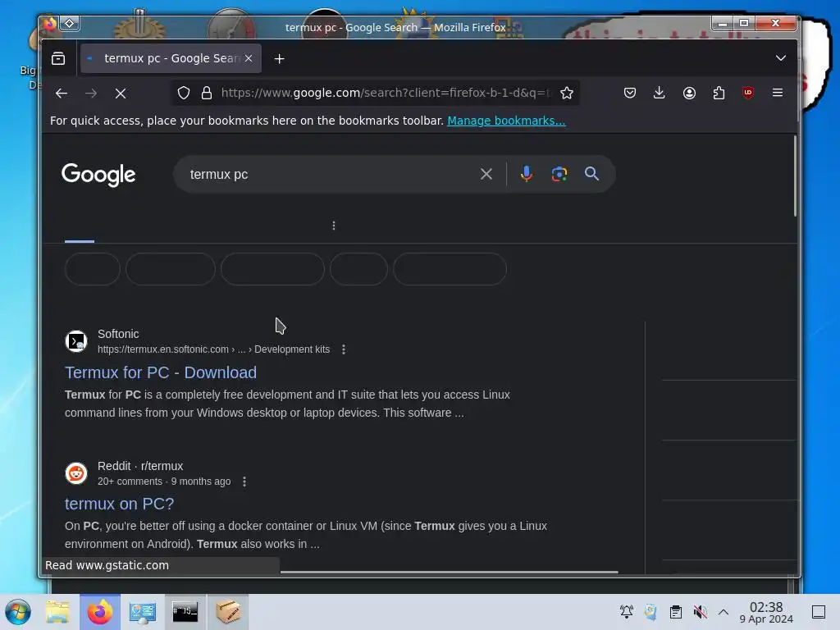
Task: Open terminal from taskbar
Action: (x=185, y=612)
